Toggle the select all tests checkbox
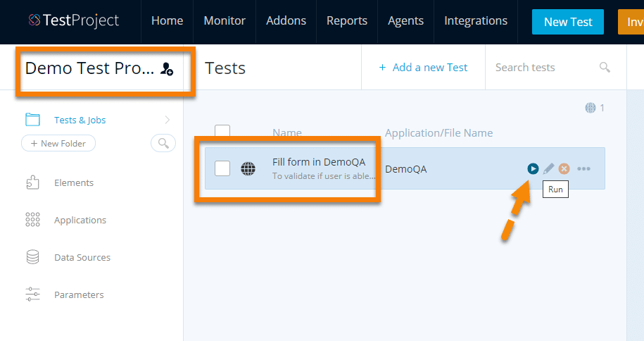 click(x=222, y=131)
